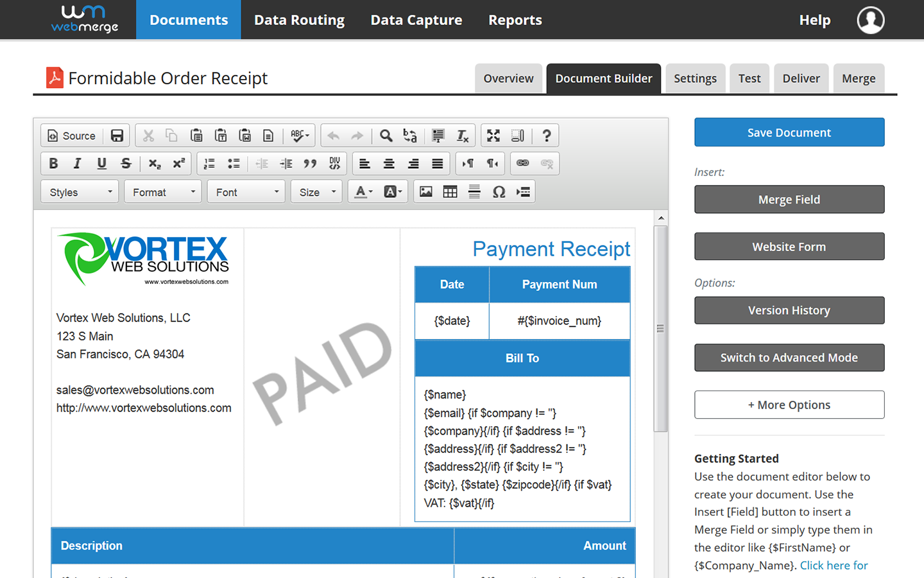This screenshot has height=578, width=924.
Task: Set right-to-left text direction
Action: coord(493,164)
